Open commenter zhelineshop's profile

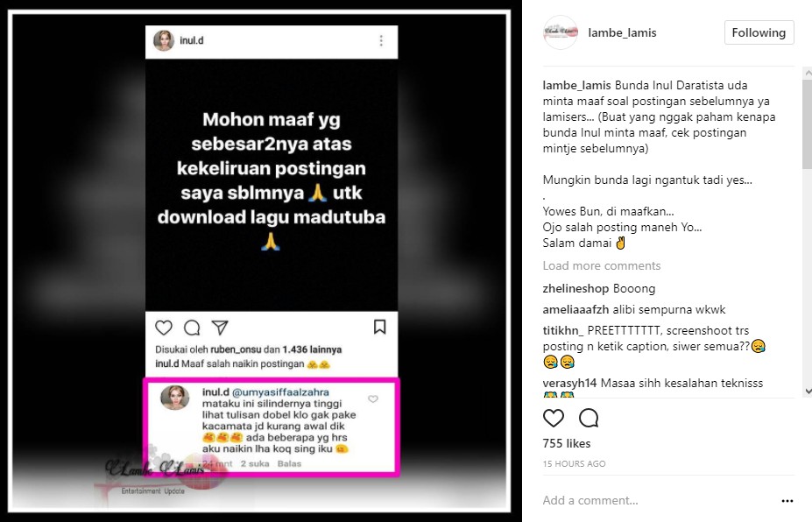[x=575, y=288]
